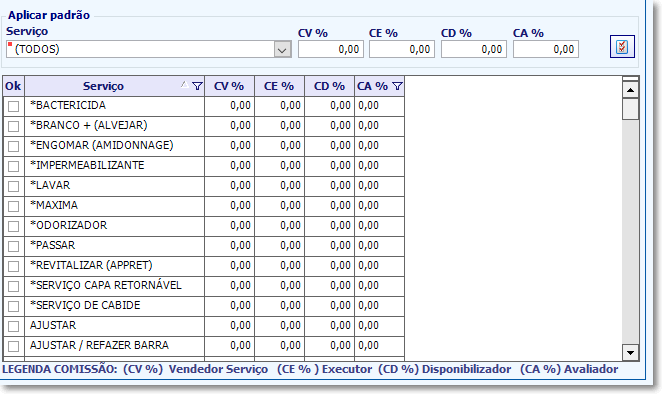
Task: Select the *REVITALIZAR (APPRET) service name cell
Action: (x=115, y=266)
